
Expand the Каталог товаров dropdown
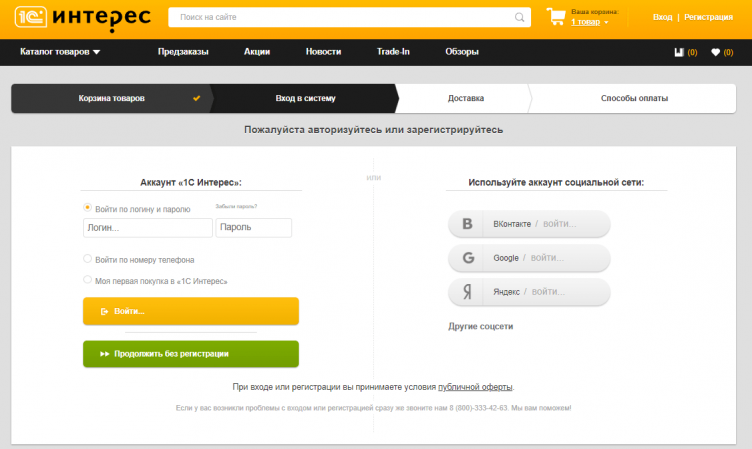click(x=60, y=52)
